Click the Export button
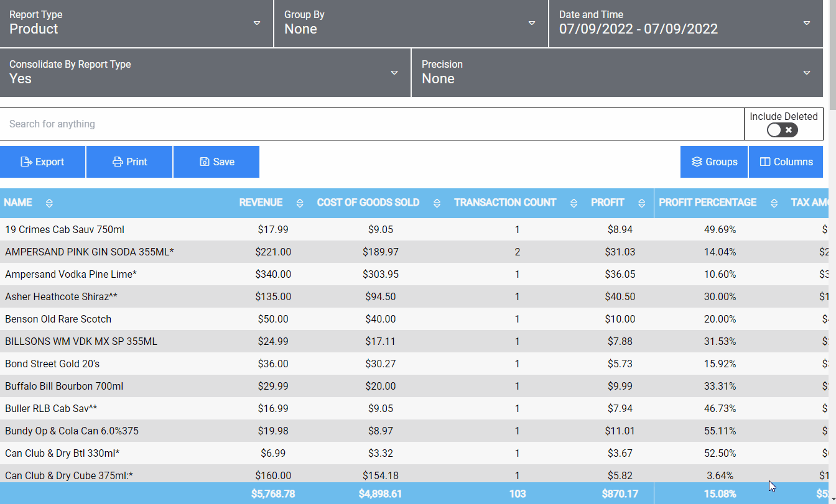 pyautogui.click(x=42, y=162)
